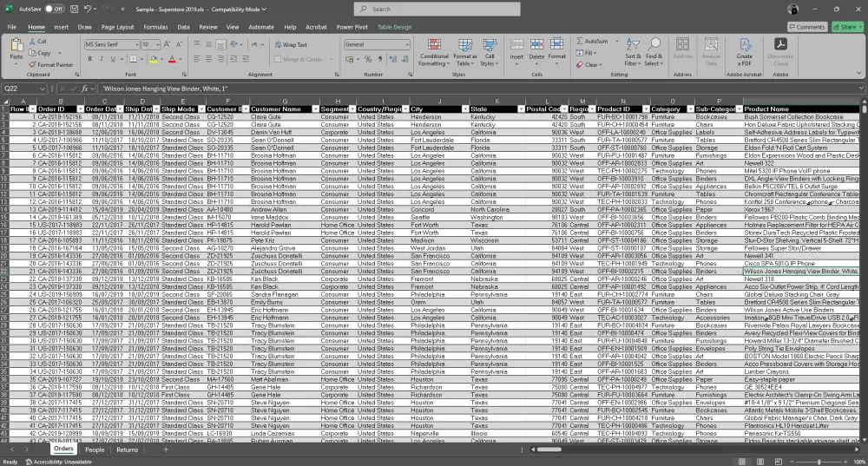Open the State column filter
The width and height of the screenshot is (868, 466).
pyautogui.click(x=521, y=109)
